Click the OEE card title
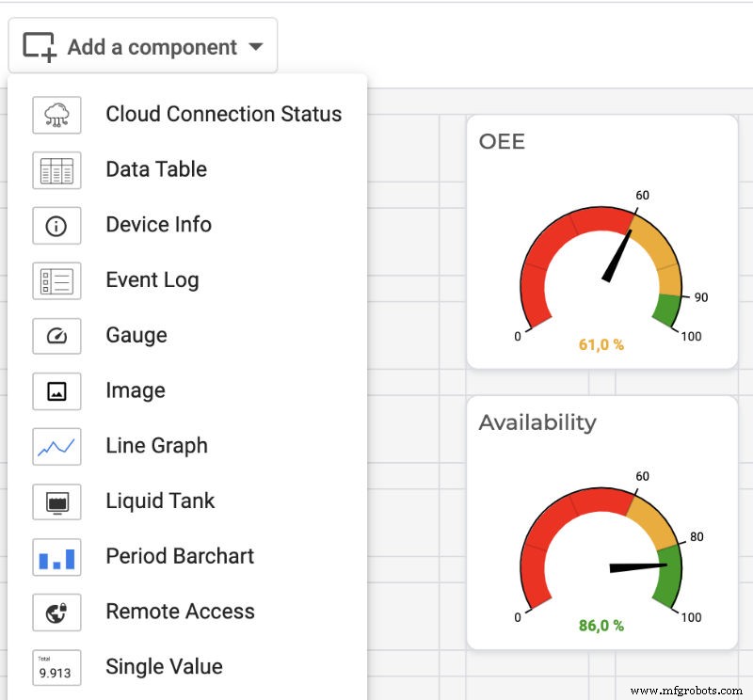The height and width of the screenshot is (700, 753). [503, 142]
